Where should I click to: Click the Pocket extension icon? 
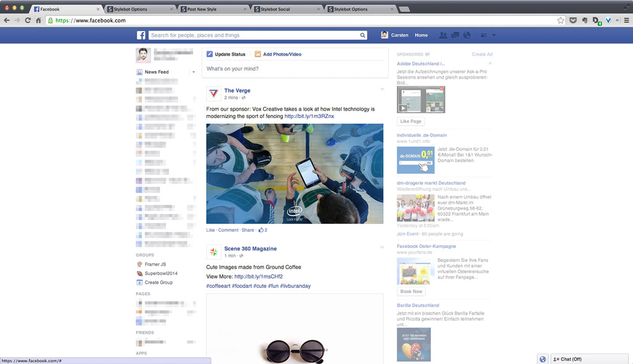point(573,20)
